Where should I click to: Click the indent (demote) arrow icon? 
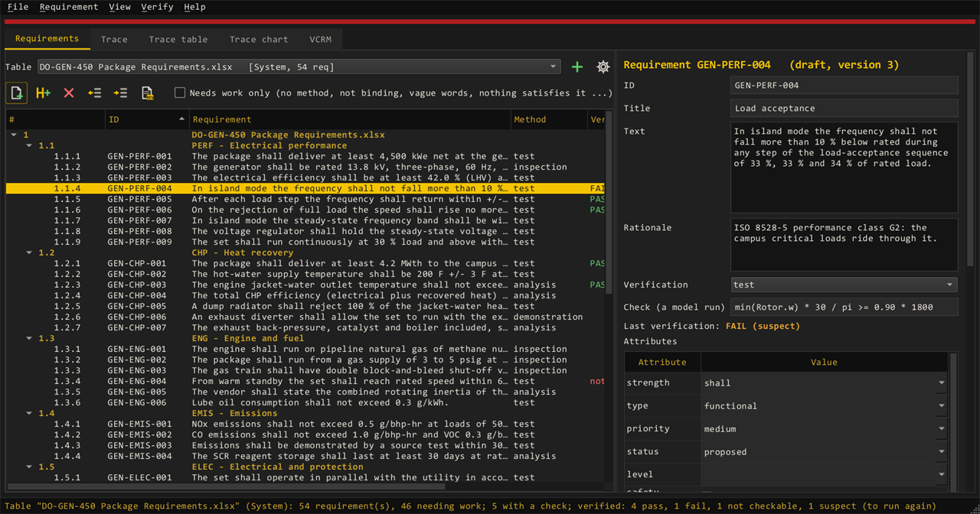pos(120,93)
